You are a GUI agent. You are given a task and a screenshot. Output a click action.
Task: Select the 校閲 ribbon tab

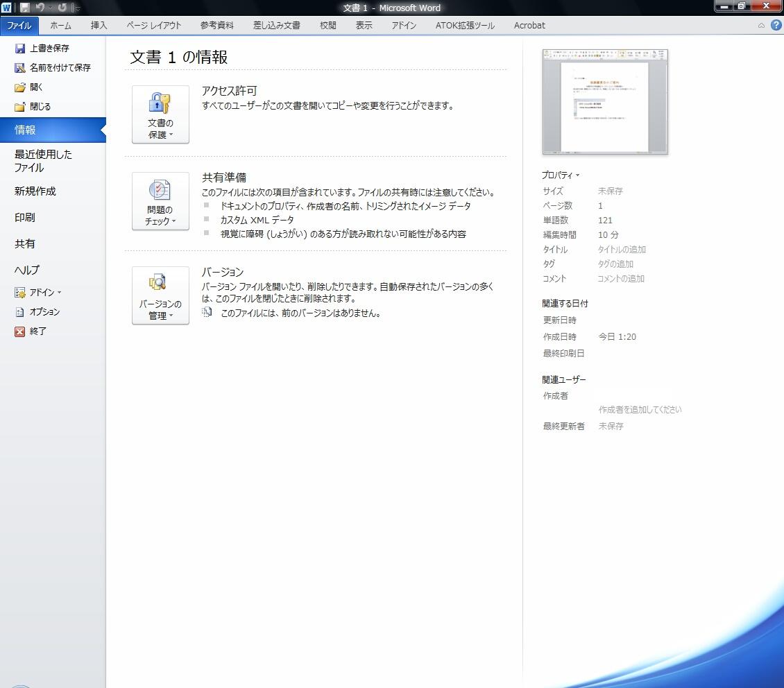[x=328, y=26]
